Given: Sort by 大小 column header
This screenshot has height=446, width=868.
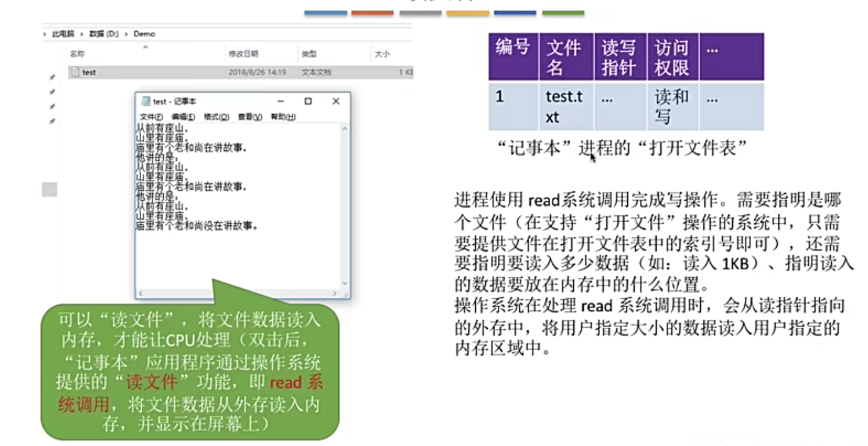Looking at the screenshot, I should point(382,54).
